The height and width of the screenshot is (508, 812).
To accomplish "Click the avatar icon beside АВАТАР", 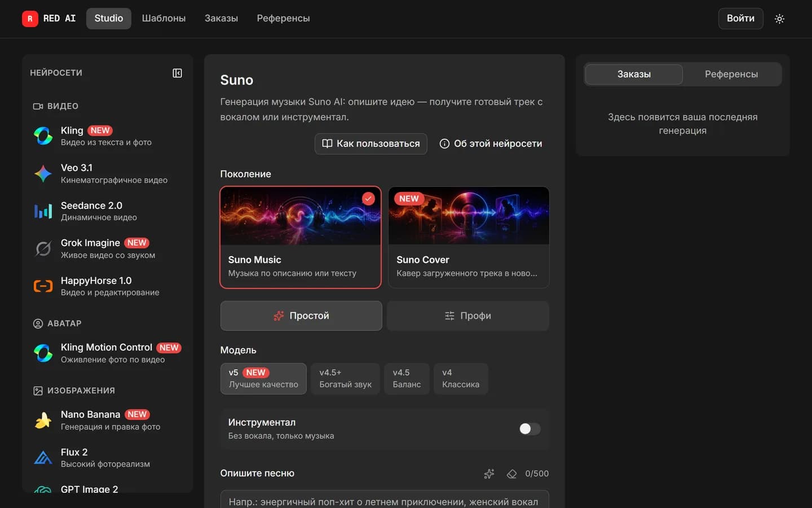I will [x=38, y=323].
